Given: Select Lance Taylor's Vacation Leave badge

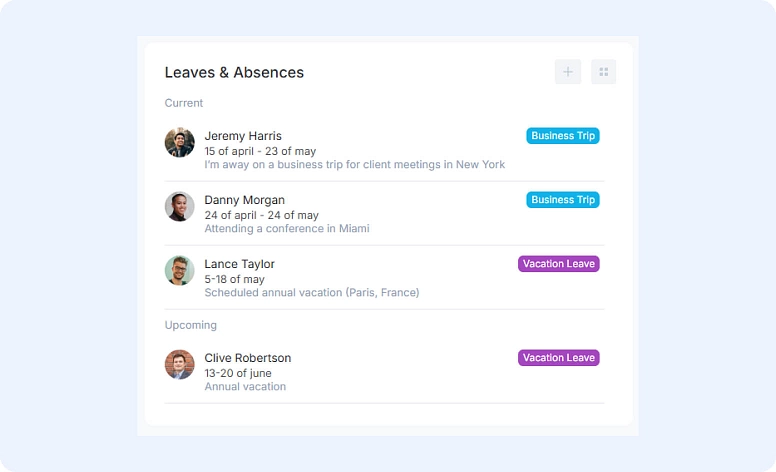Looking at the screenshot, I should click(x=559, y=264).
